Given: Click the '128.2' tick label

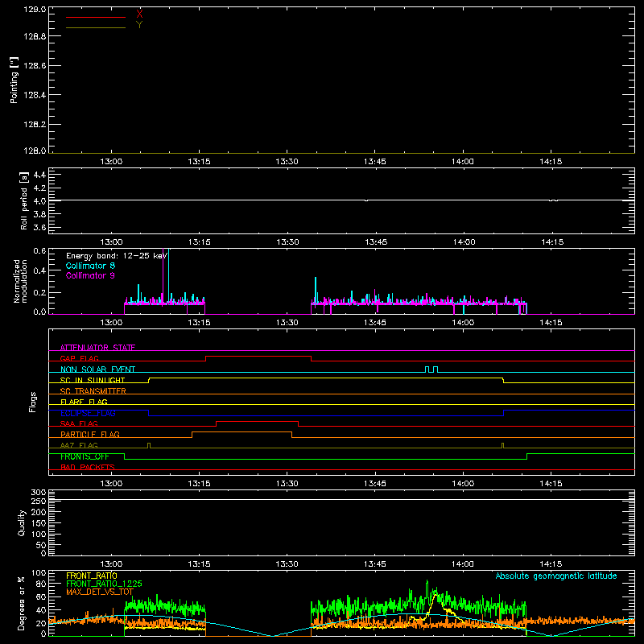Looking at the screenshot, I should 35,125.
